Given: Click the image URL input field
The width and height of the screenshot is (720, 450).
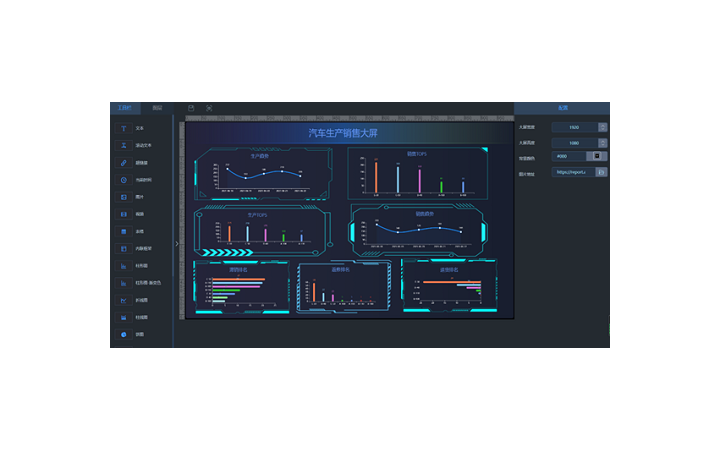Looking at the screenshot, I should [x=571, y=172].
